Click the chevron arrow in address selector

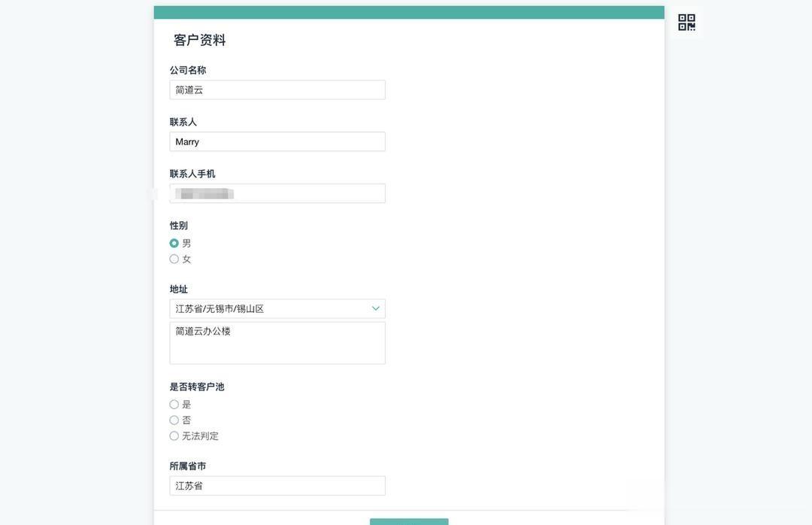click(x=376, y=308)
